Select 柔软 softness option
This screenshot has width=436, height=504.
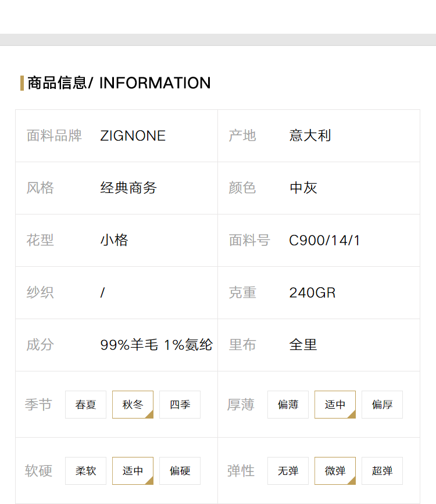85,471
